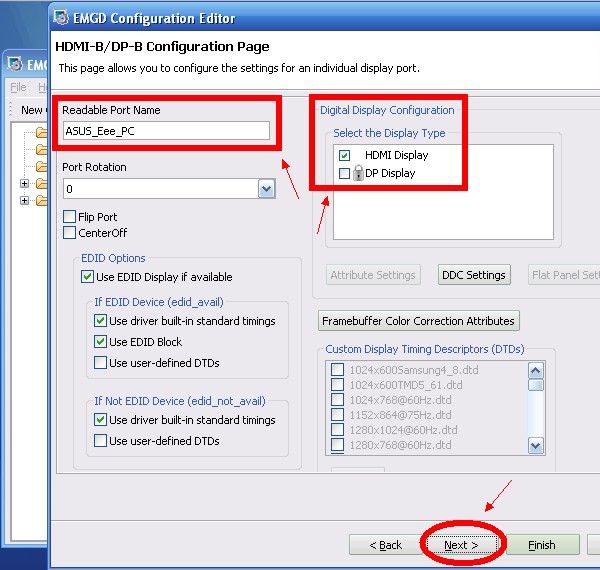This screenshot has width=600, height=570.
Task: Uncheck the Use EDID Block option
Action: [x=101, y=342]
